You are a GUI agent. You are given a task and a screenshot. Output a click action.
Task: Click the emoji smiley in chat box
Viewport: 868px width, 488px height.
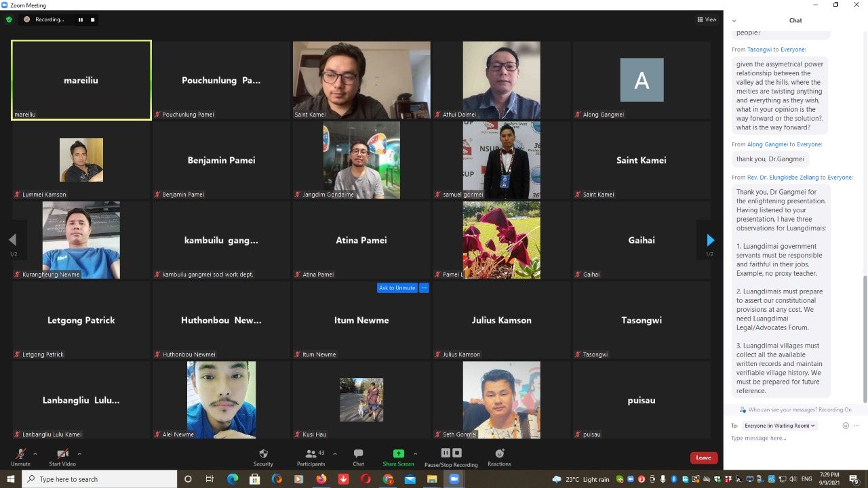tap(845, 426)
